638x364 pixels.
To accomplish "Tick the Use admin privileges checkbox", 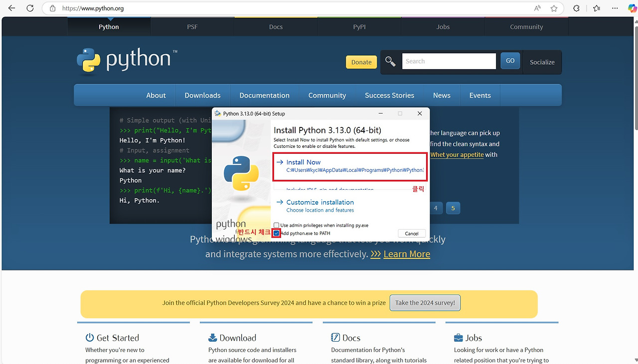I will pos(277,226).
